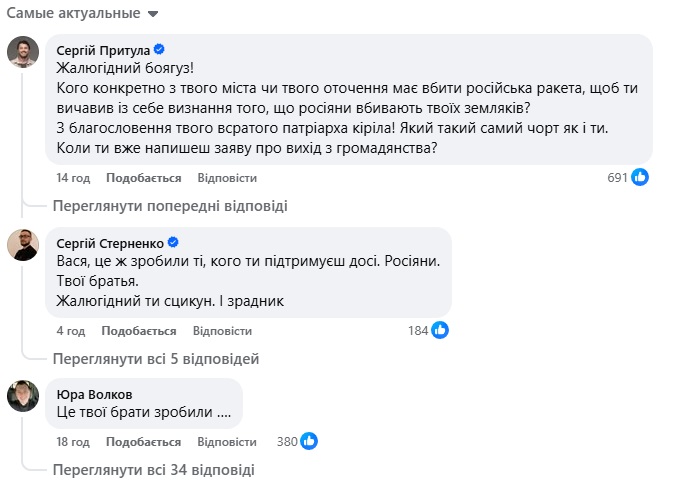
Task: Click like reaction icon showing 184
Action: point(440,330)
